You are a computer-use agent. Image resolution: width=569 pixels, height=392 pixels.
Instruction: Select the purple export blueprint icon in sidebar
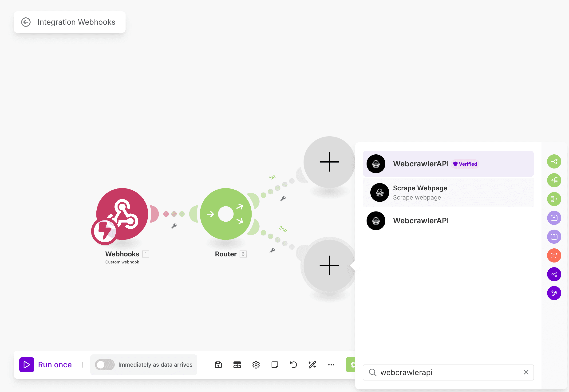(554, 236)
